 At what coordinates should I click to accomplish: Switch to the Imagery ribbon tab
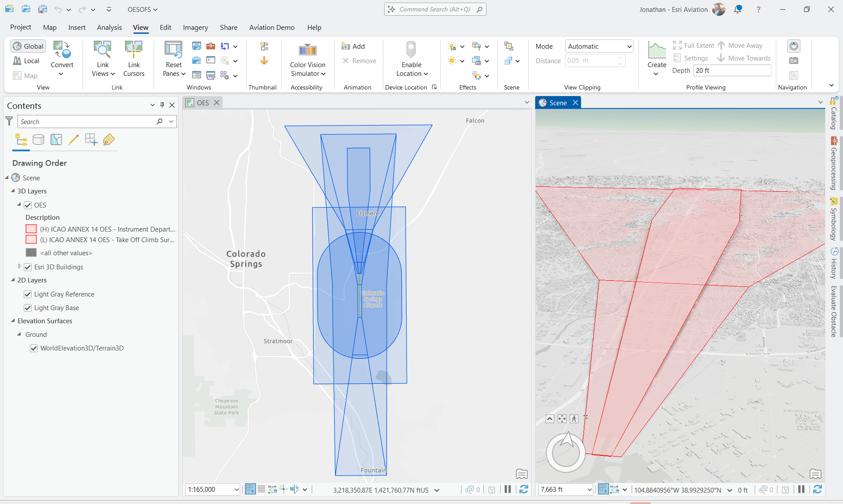tap(195, 27)
